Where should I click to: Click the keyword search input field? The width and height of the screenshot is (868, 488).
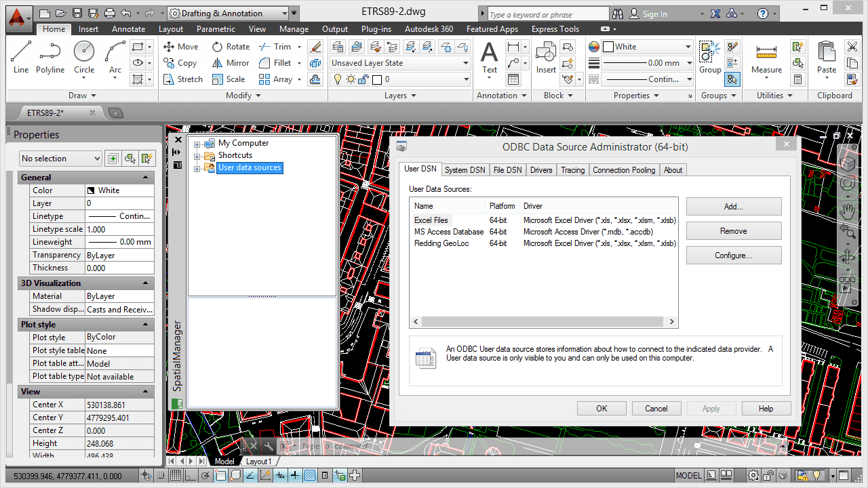(548, 14)
